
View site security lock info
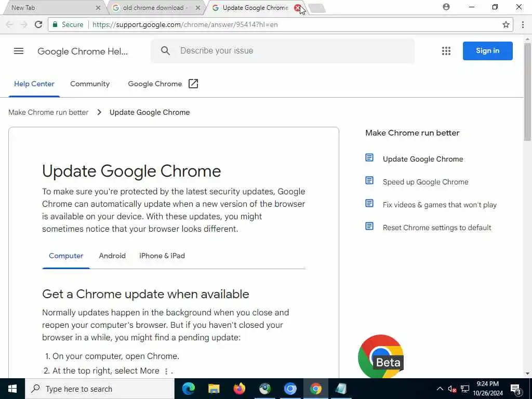point(55,24)
